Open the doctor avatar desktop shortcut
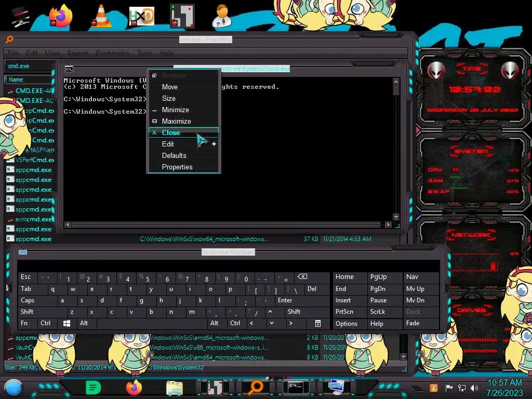Image resolution: width=532 pixels, height=399 pixels. pos(222,16)
